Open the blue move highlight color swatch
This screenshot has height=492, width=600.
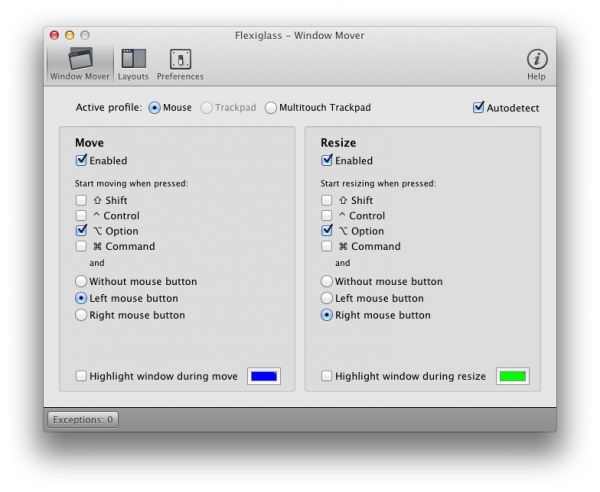tap(264, 376)
